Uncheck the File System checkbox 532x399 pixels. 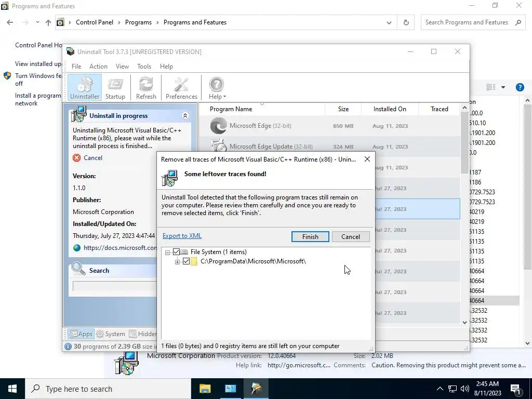tap(176, 252)
